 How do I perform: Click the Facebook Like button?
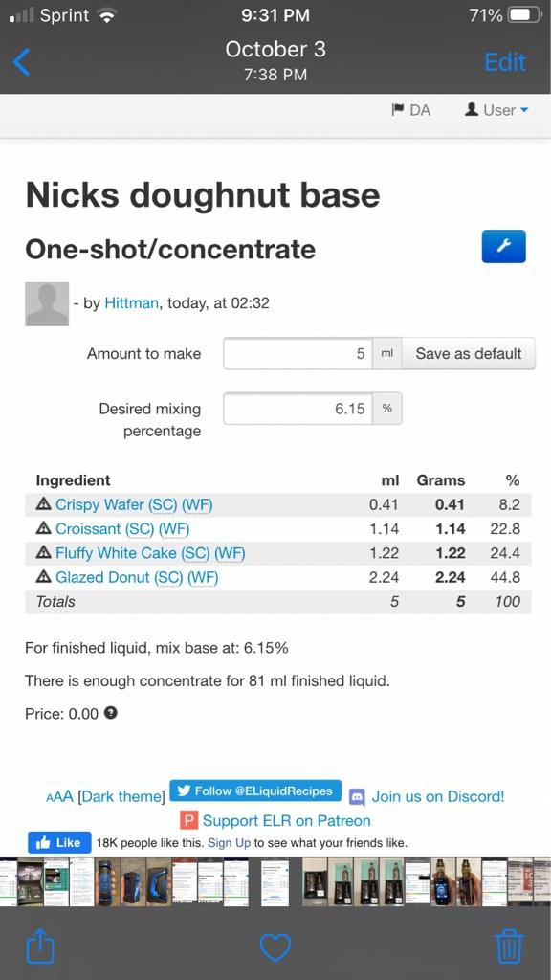coord(59,842)
